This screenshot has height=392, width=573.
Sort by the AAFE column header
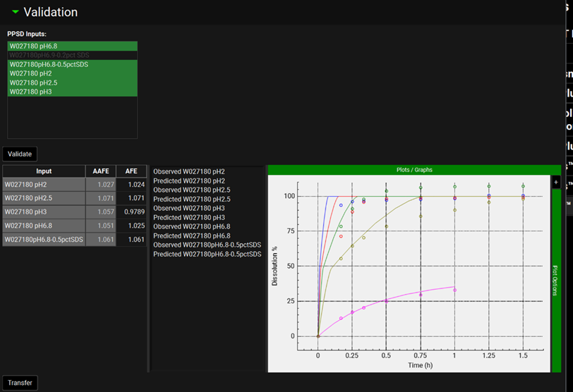coord(99,171)
